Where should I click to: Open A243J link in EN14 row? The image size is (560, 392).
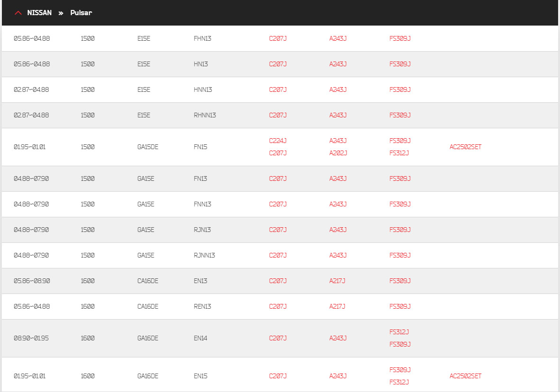point(338,338)
